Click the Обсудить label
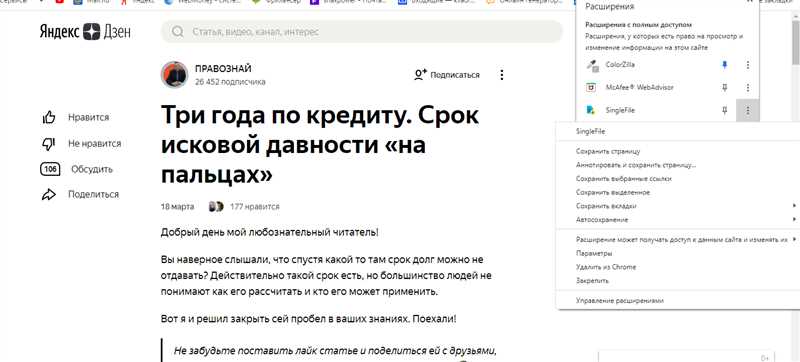800x362 pixels. coord(92,169)
